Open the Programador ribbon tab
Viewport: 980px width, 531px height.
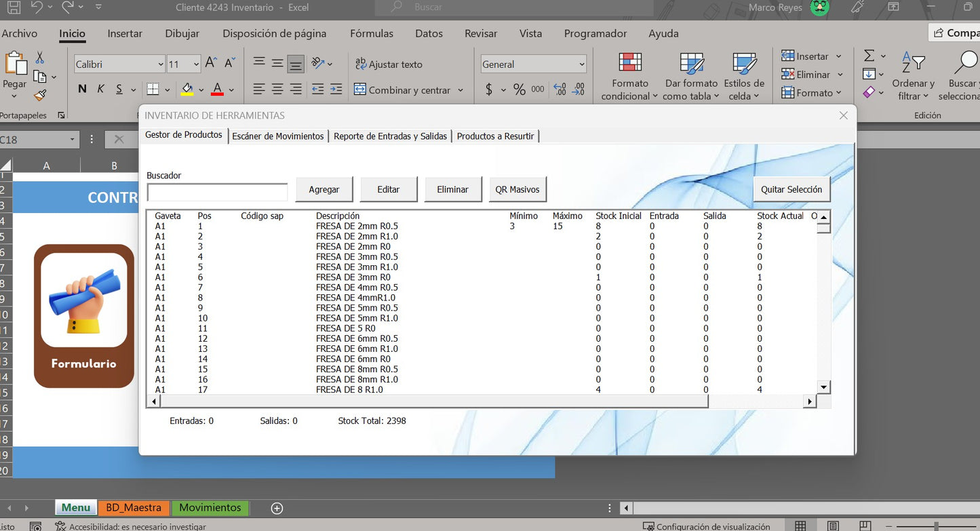[x=595, y=33]
